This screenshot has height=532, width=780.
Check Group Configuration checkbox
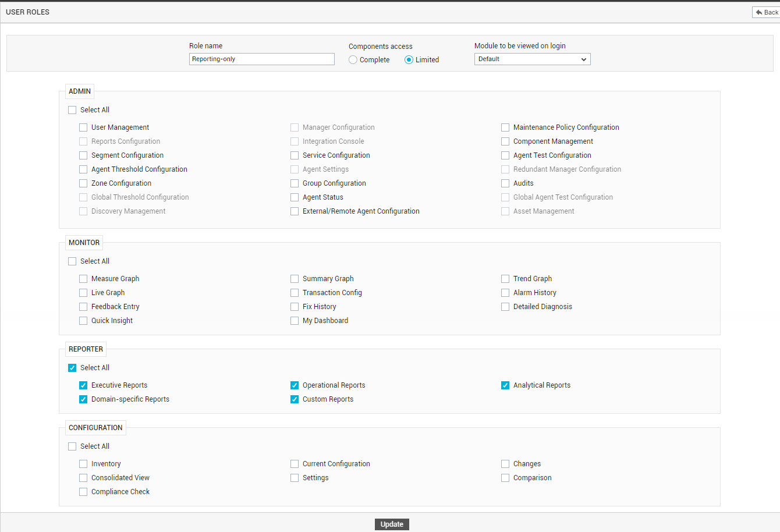pos(295,183)
